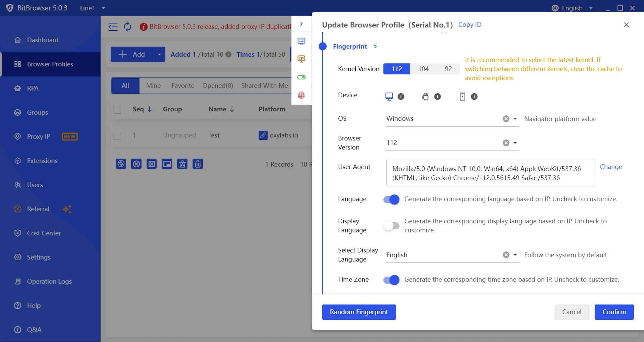Toggle the Language based on IP switch

click(391, 199)
